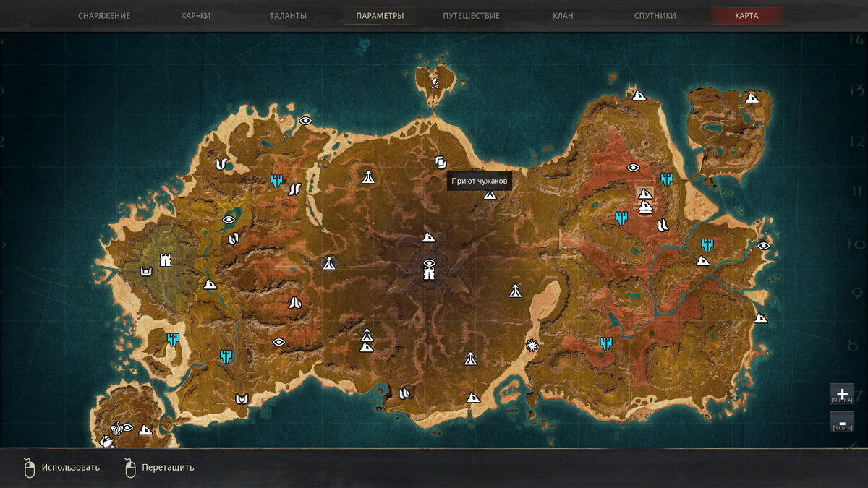Click the blue vault left of the stacked northeastern camps
Image resolution: width=868 pixels, height=488 pixels.
tap(621, 218)
